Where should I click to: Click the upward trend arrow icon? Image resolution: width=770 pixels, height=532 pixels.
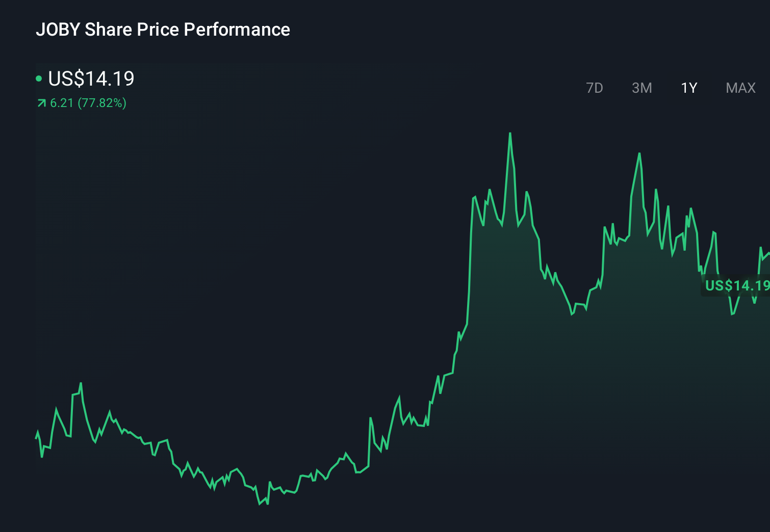pyautogui.click(x=40, y=103)
